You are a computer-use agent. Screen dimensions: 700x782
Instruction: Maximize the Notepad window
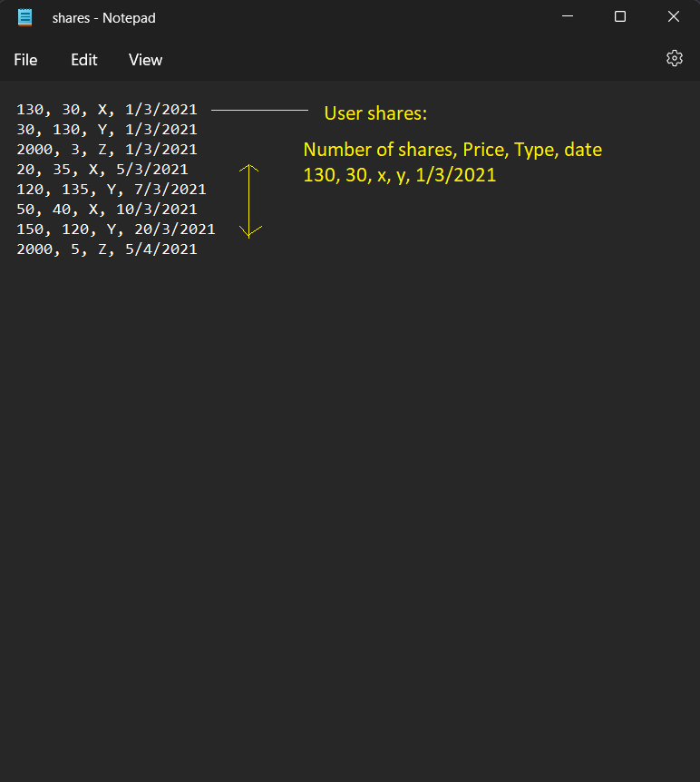click(620, 16)
